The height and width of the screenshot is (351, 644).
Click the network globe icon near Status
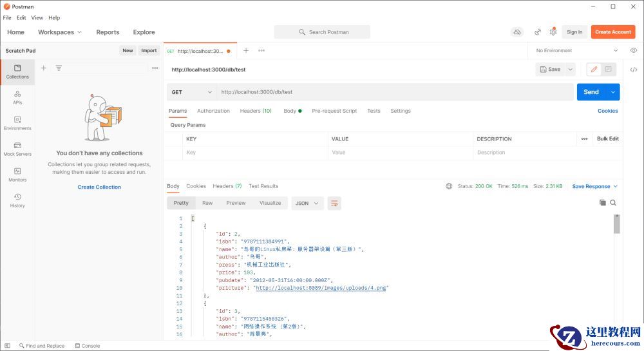coord(450,186)
